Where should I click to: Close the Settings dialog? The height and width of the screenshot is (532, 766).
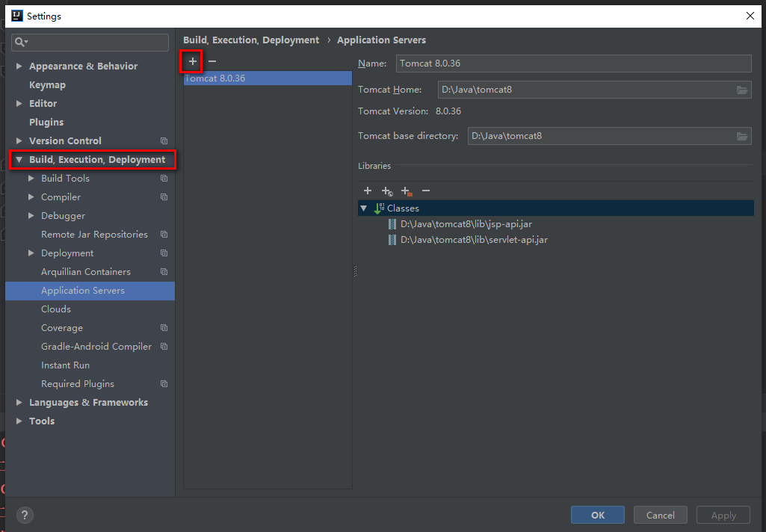click(750, 16)
